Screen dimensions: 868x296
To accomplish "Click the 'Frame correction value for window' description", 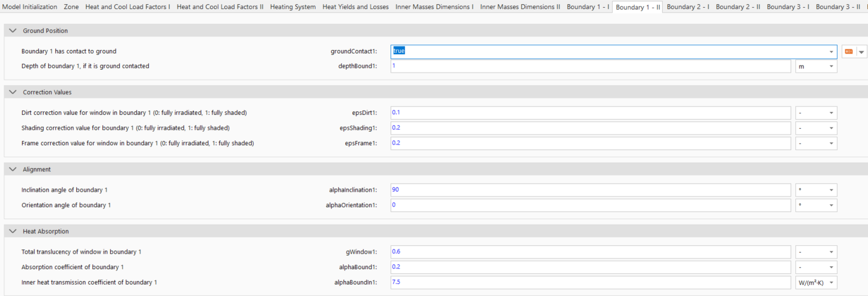I will click(138, 143).
